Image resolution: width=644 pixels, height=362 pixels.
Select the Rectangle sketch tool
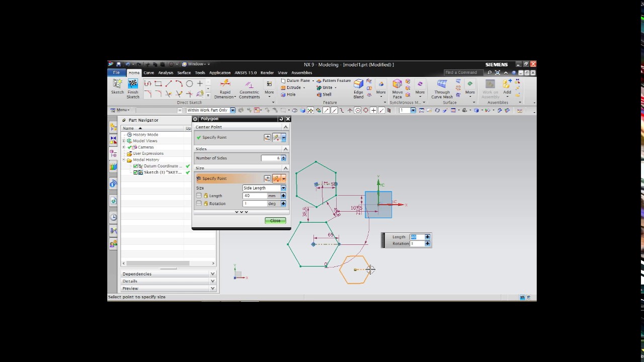point(158,83)
